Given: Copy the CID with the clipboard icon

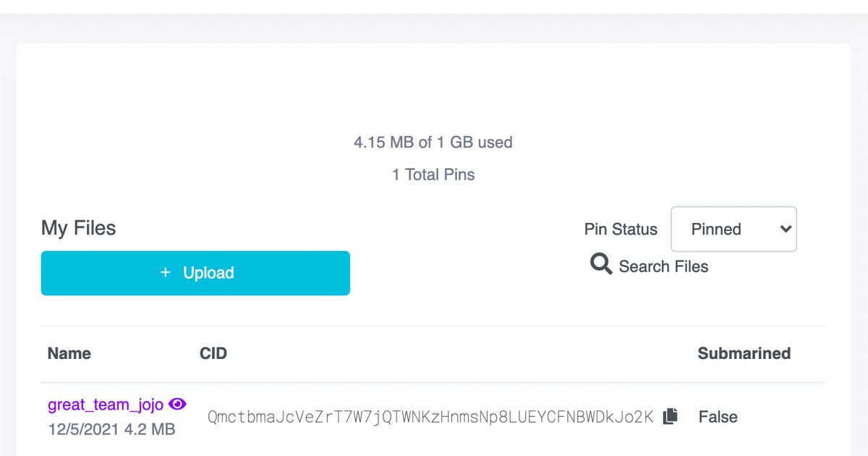Looking at the screenshot, I should (671, 416).
